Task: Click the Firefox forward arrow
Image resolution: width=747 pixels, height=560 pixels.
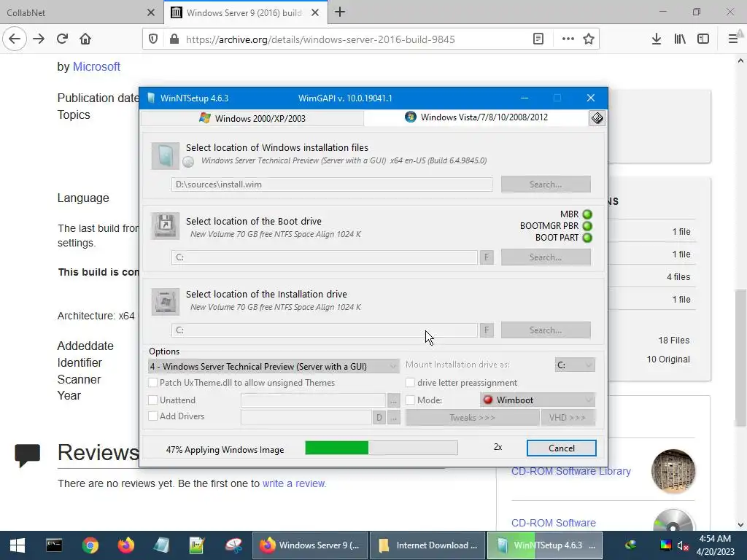Action: point(39,39)
